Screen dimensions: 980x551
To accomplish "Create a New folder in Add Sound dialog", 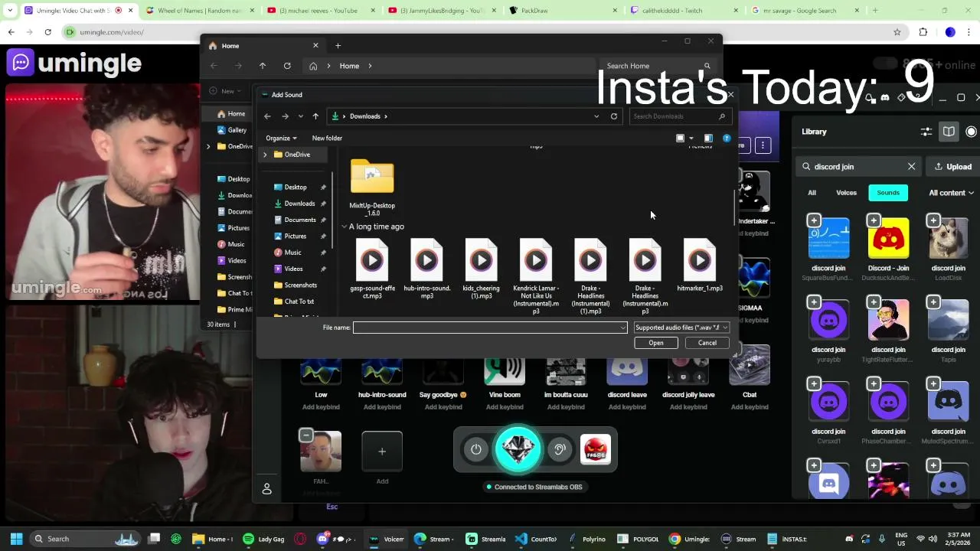I will [x=327, y=139].
